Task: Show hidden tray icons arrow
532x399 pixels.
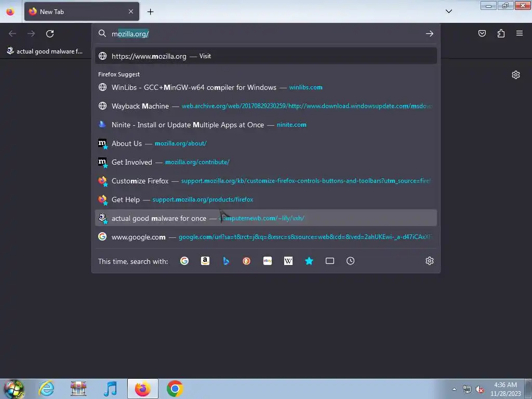Action: (x=454, y=389)
